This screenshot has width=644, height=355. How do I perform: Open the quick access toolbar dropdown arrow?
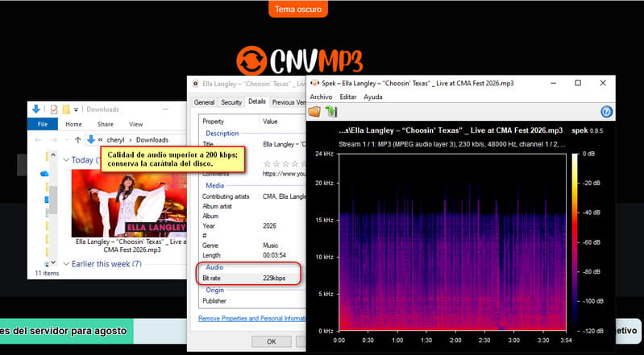(76, 109)
